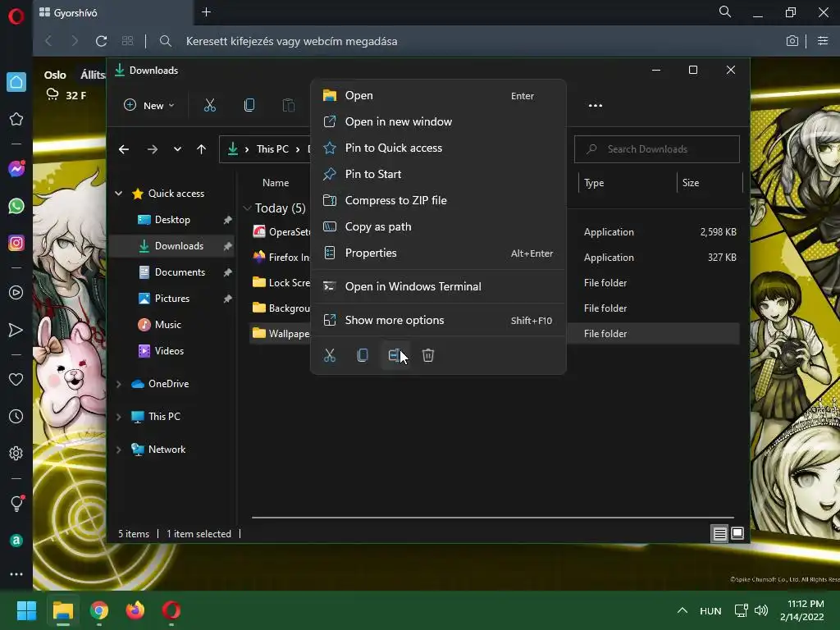Switch Explorer to large thumbnails view
This screenshot has height=630, width=840.
[737, 533]
